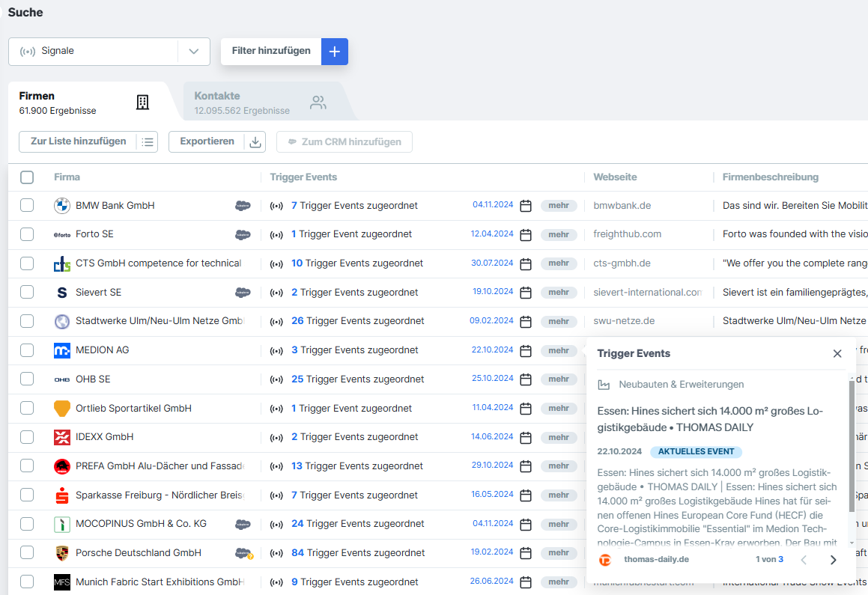868x595 pixels.
Task: Go to next trigger event in popup
Action: click(833, 560)
